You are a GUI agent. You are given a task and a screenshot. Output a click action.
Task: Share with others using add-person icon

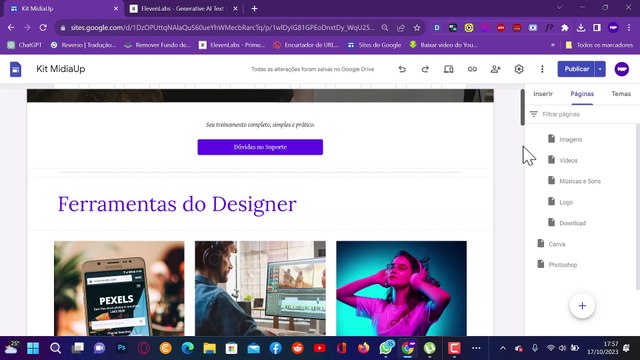point(496,69)
